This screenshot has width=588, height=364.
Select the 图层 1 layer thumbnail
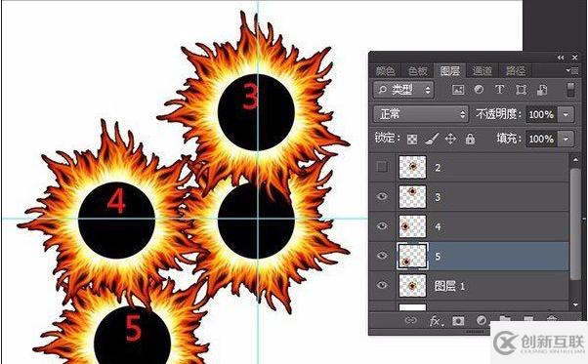click(x=412, y=286)
